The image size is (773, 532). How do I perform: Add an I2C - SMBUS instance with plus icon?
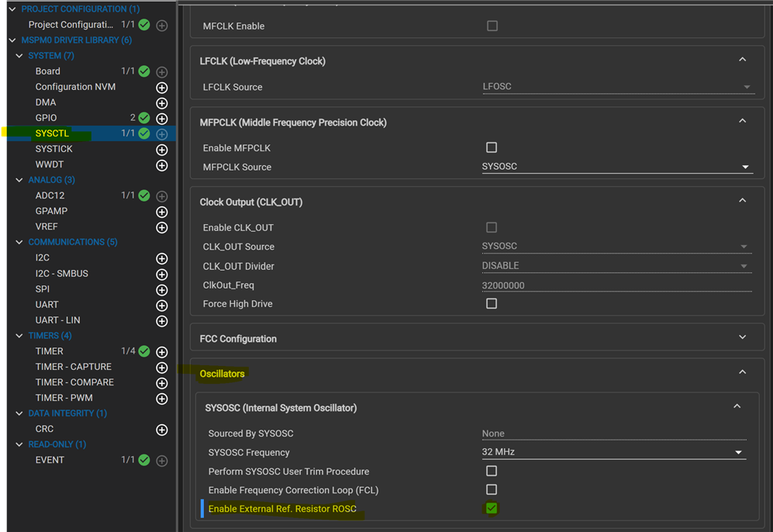click(162, 274)
